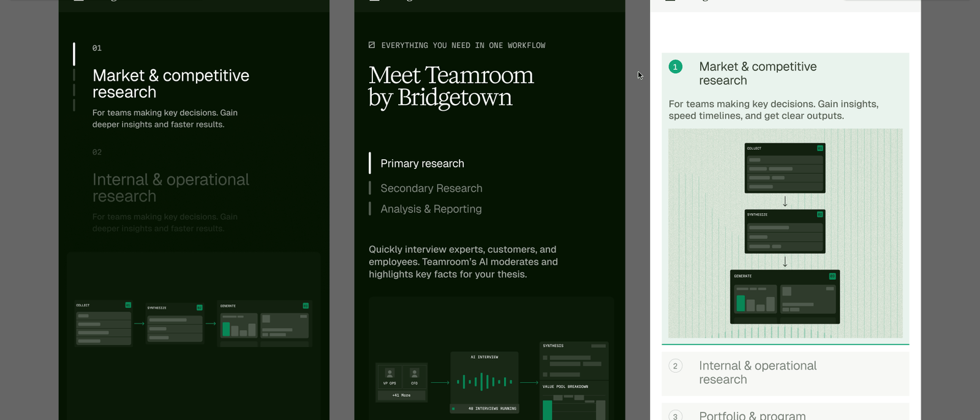The image size is (980, 420).
Task: Expand the Internal & operational research accordion
Action: point(785,373)
